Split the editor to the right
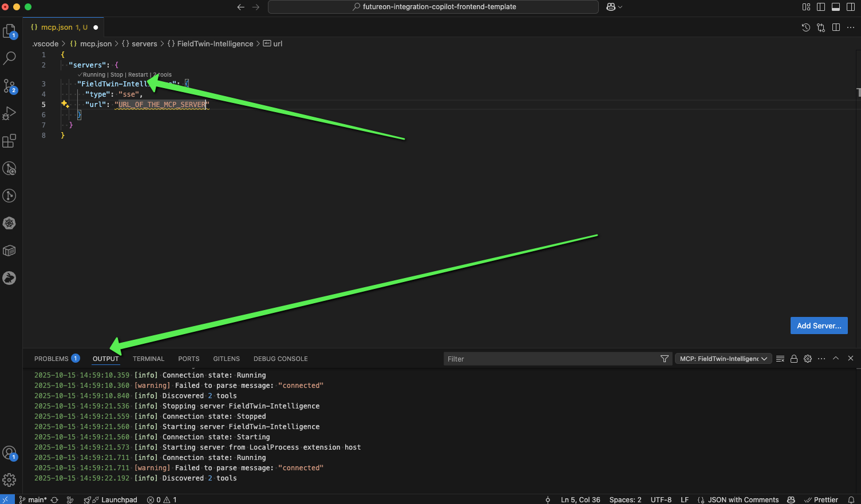 pyautogui.click(x=836, y=27)
